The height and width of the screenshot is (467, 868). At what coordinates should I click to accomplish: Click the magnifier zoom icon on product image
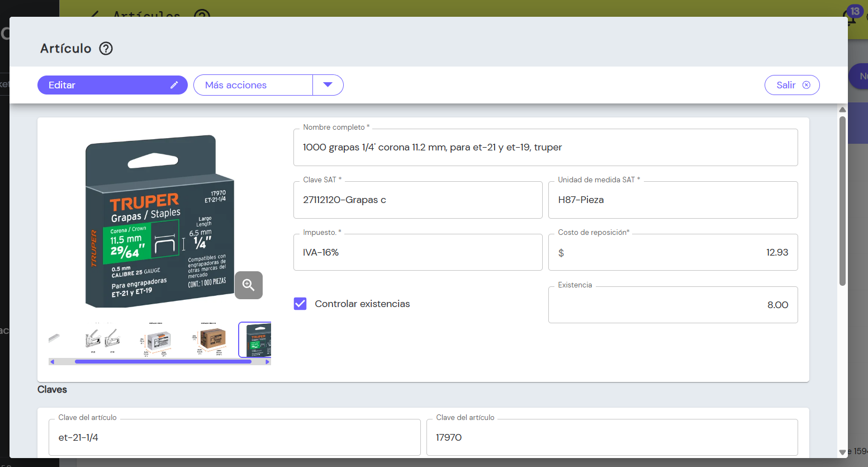point(249,285)
